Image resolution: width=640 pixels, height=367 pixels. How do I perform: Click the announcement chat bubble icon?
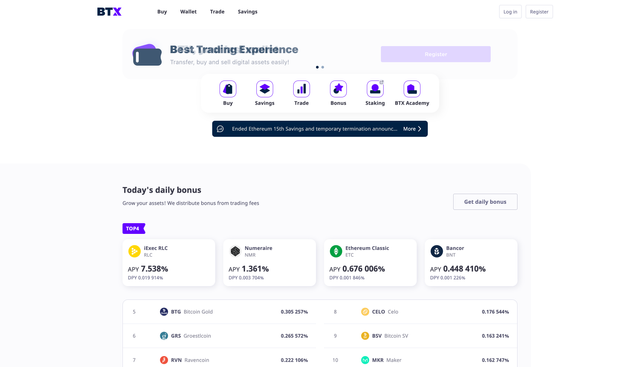point(220,129)
